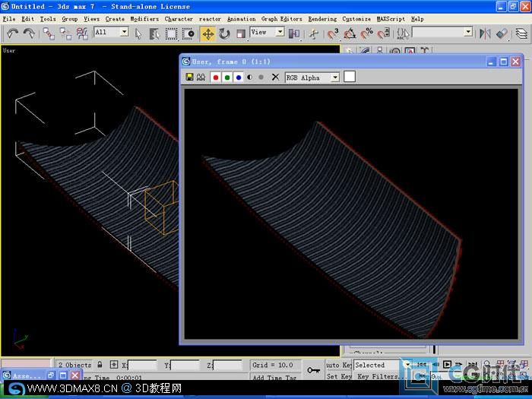Toggle the Spinner Snap icon

[384, 33]
